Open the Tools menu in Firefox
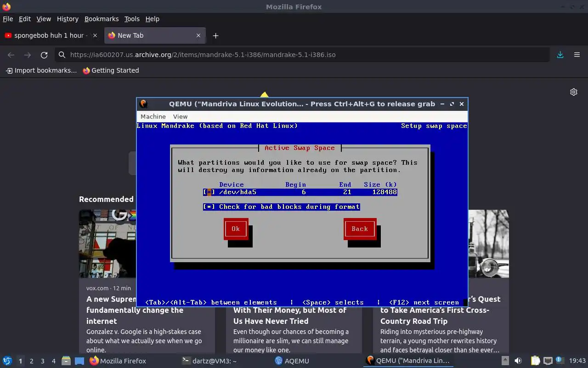Screen dimensions: 588x368 point(132,19)
